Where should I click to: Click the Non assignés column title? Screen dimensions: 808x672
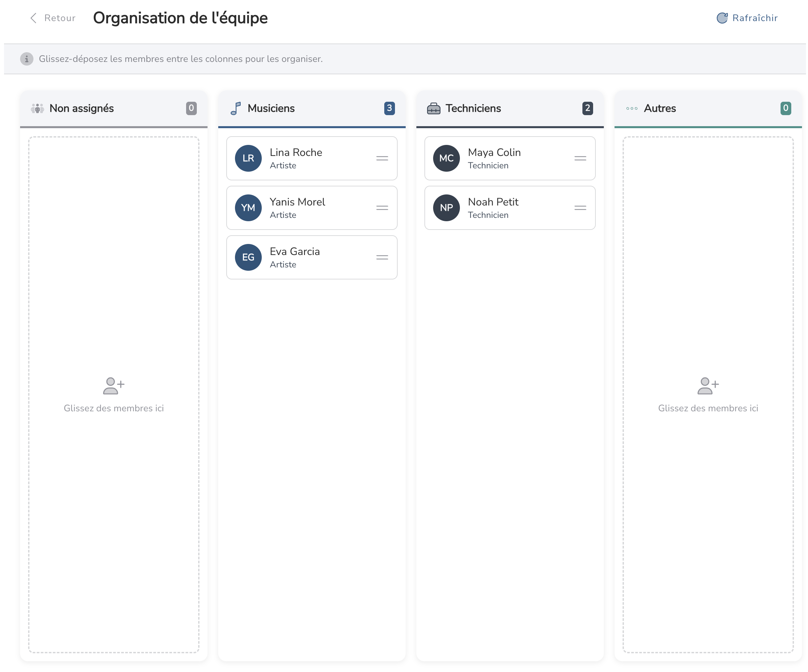pos(82,108)
